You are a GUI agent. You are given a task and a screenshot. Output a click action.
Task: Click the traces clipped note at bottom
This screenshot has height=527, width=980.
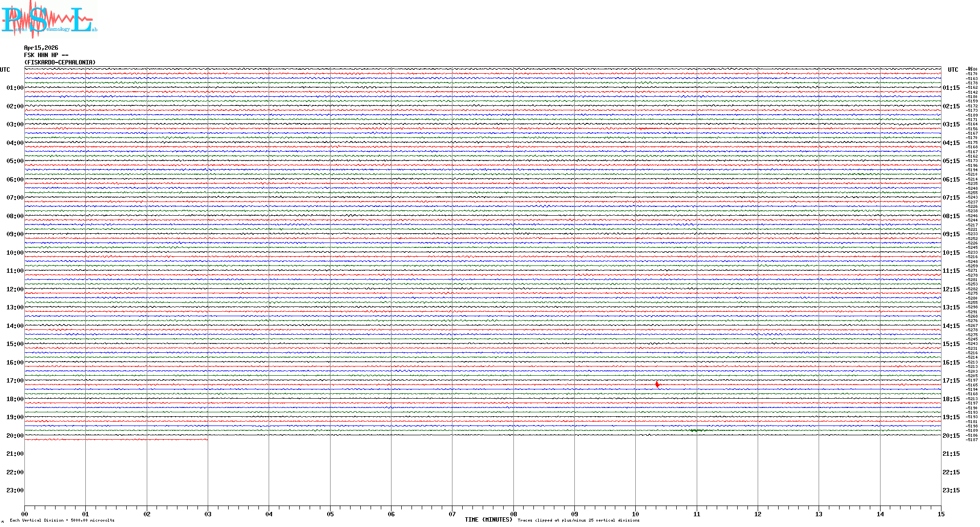coord(578,520)
